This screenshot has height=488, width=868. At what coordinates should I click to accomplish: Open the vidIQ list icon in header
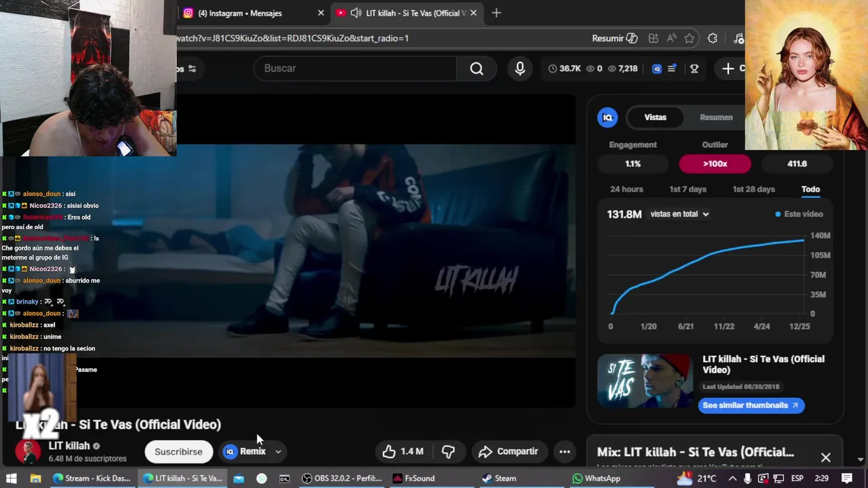(672, 68)
